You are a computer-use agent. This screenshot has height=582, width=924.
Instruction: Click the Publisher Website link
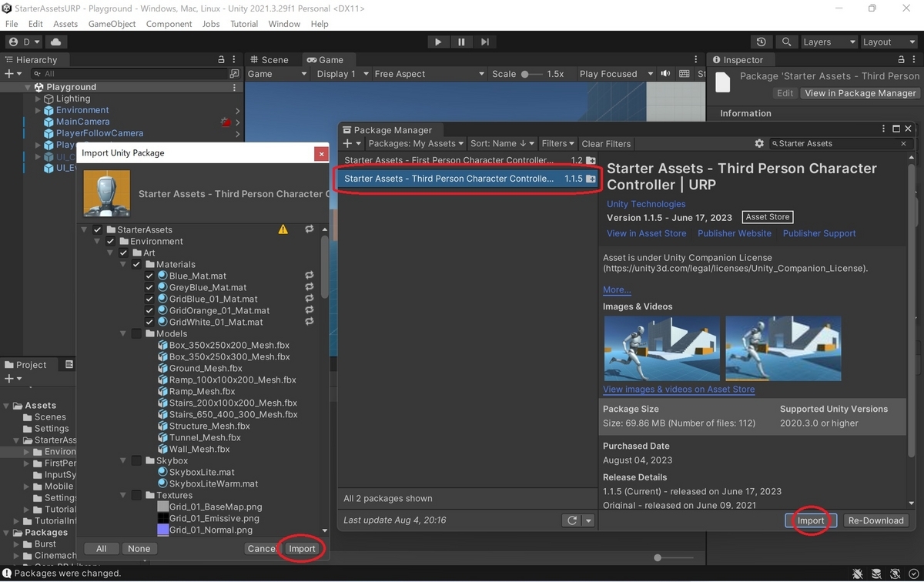(x=735, y=233)
